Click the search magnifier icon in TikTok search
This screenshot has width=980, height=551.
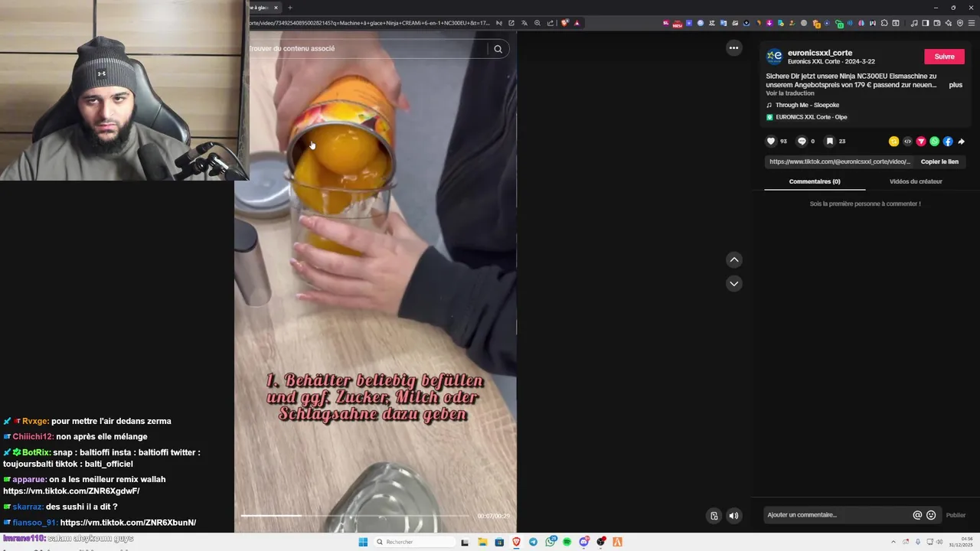click(498, 49)
